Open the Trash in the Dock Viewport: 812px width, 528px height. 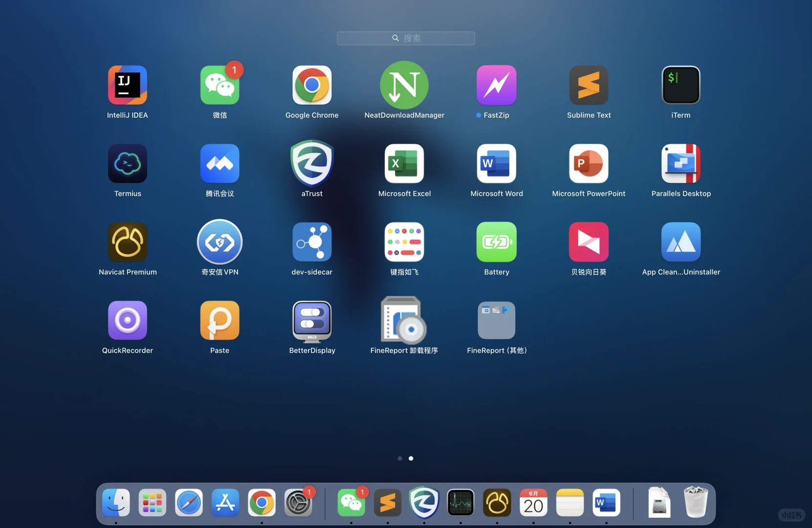pyautogui.click(x=696, y=502)
